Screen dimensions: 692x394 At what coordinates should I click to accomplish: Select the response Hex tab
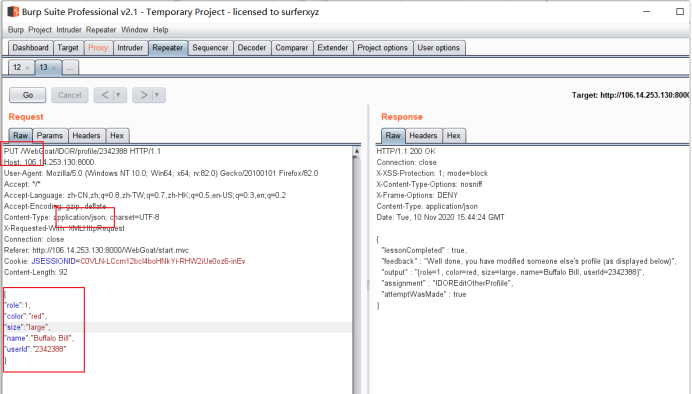point(454,135)
